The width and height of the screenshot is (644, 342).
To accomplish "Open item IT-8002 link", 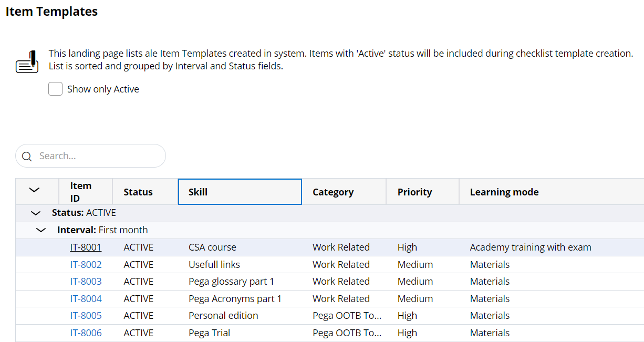I will 86,265.
